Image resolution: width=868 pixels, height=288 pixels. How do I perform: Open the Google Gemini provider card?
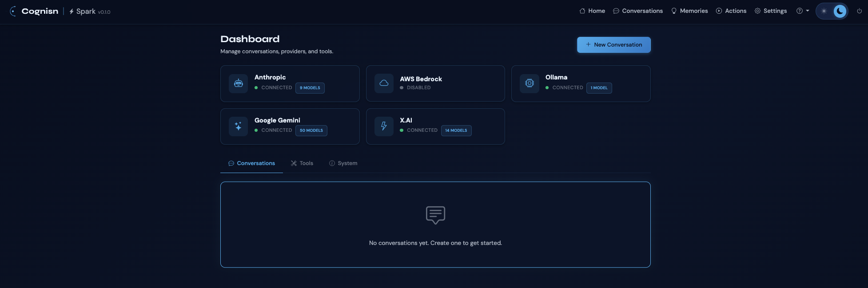pos(290,126)
